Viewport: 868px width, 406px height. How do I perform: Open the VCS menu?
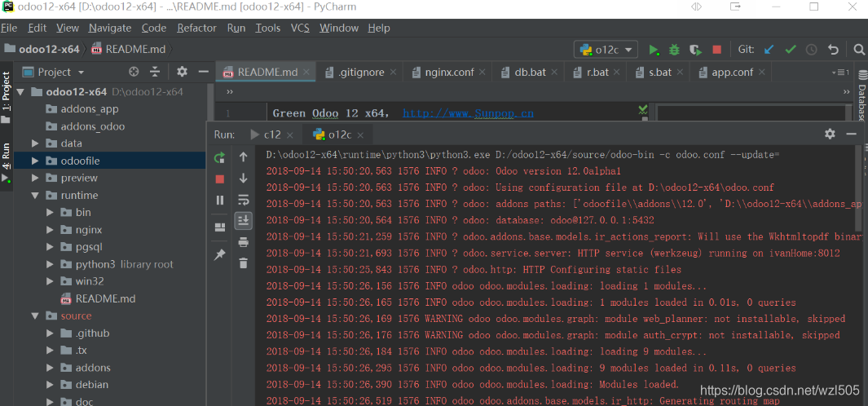coord(300,28)
